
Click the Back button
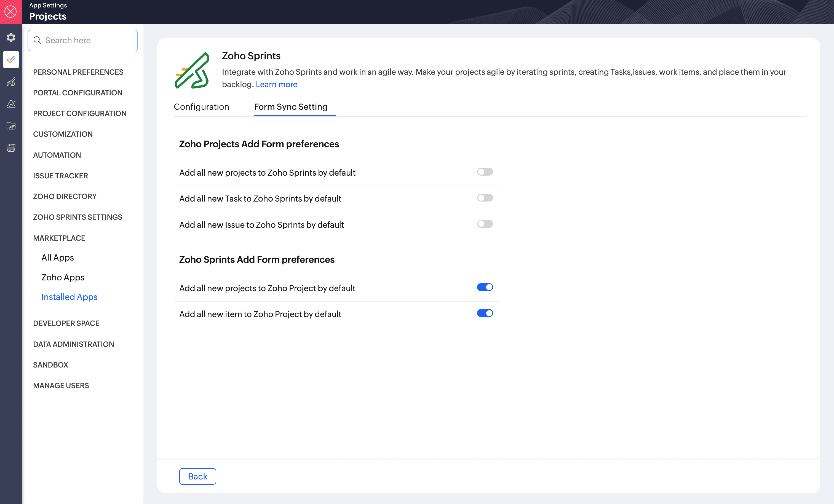(x=198, y=476)
